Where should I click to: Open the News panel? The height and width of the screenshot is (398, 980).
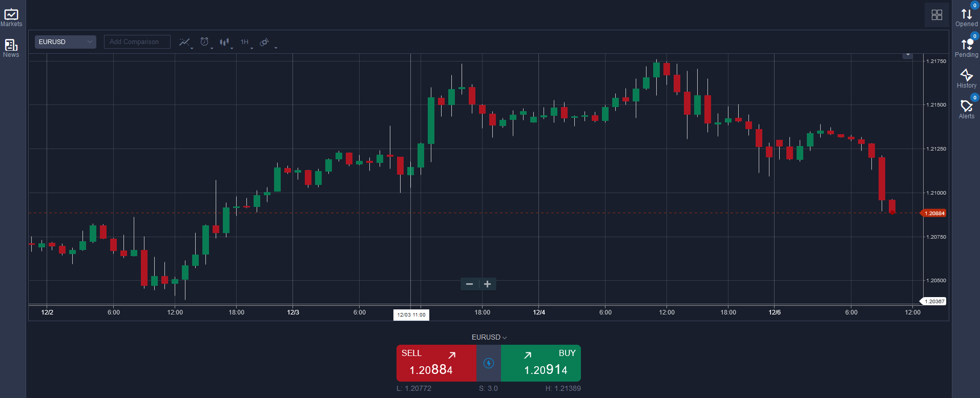coord(11,48)
